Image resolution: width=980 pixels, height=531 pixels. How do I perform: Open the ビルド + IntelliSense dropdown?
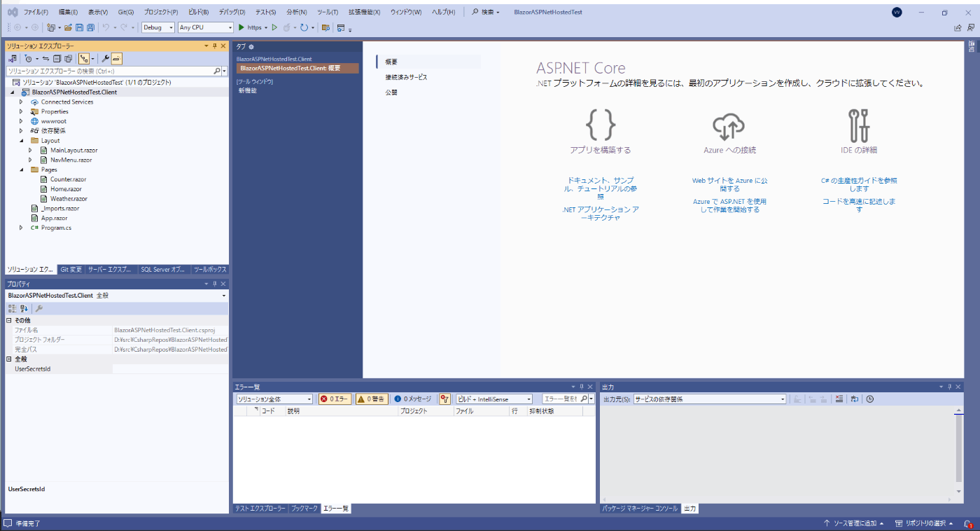click(x=494, y=399)
